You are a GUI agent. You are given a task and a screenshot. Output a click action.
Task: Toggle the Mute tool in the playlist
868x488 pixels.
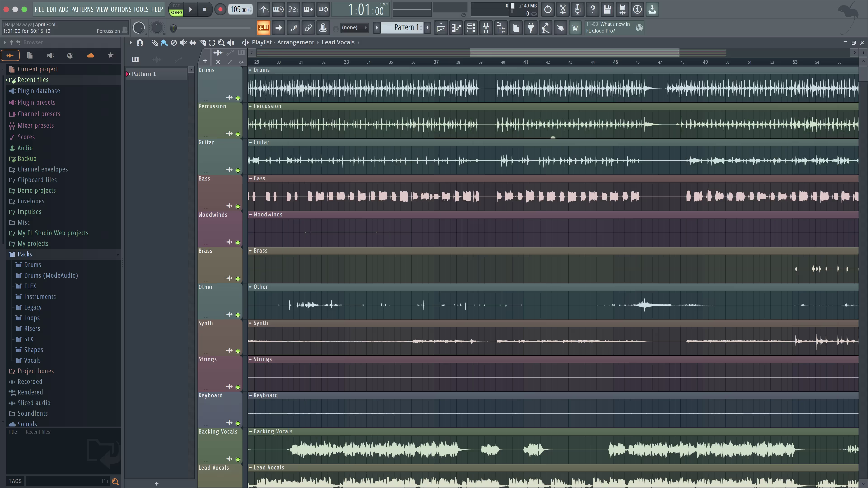point(183,43)
